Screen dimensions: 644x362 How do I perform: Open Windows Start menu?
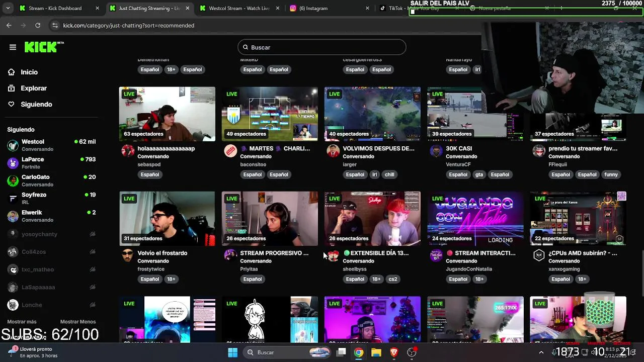point(232,352)
